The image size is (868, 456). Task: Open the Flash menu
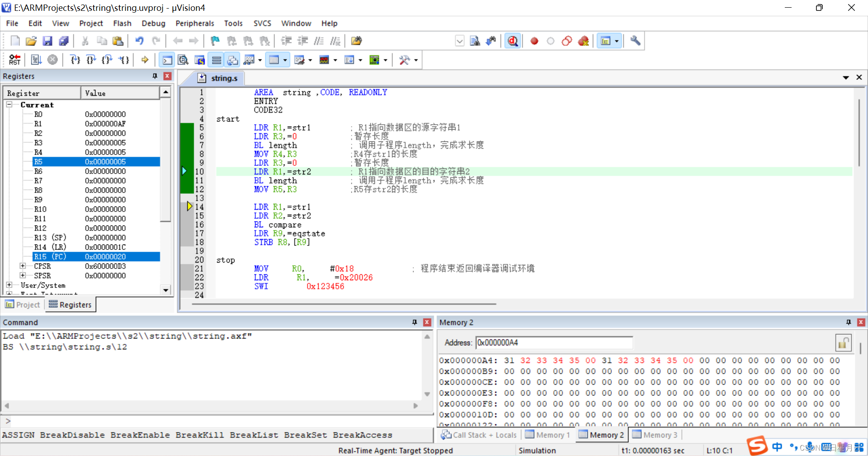(x=122, y=23)
